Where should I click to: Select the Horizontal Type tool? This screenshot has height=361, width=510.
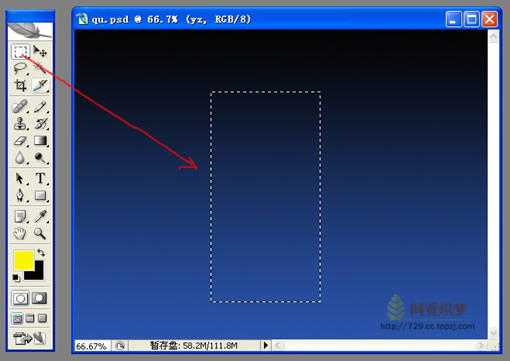point(40,178)
